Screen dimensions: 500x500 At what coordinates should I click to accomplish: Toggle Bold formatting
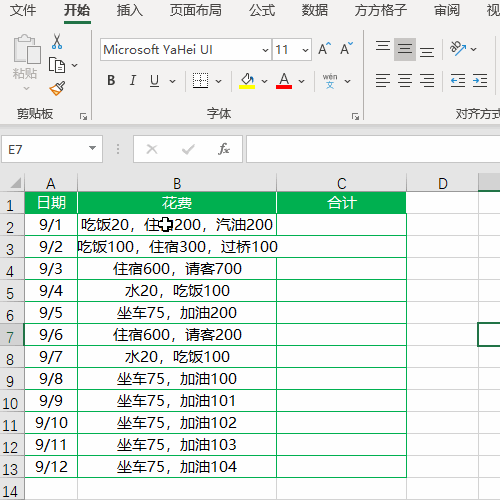(x=111, y=81)
